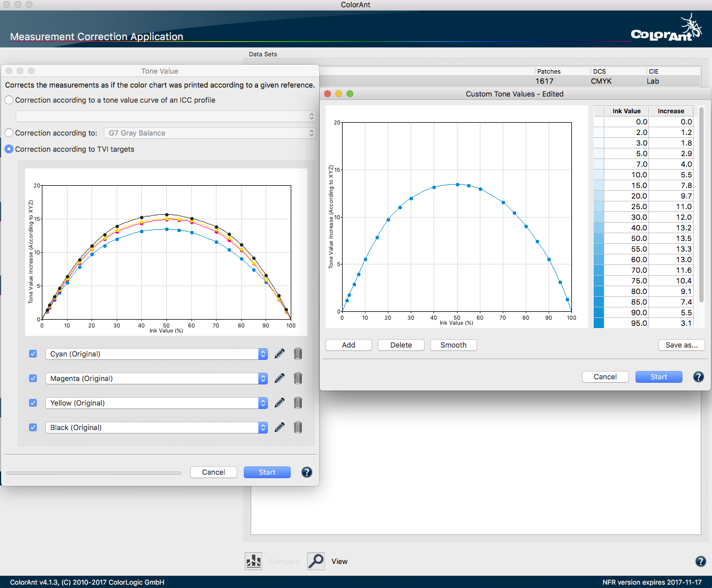Screen dimensions: 712x588
Task: Click color swatch beside the 70.0 row
Action: 599,270
